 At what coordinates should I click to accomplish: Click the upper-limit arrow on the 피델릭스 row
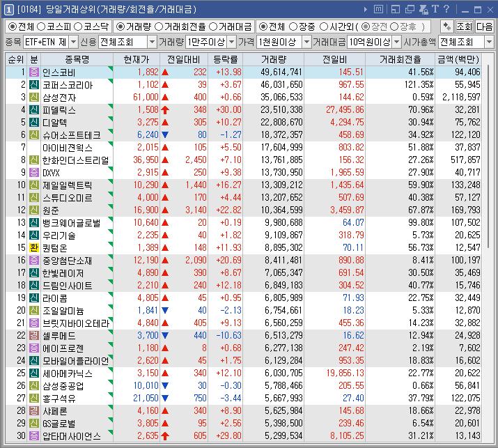[165, 110]
